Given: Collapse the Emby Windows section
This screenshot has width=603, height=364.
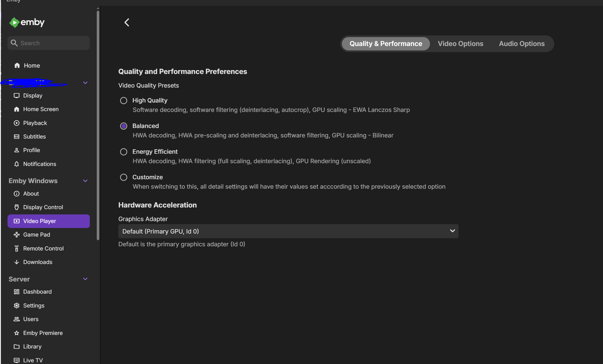Looking at the screenshot, I should click(85, 181).
